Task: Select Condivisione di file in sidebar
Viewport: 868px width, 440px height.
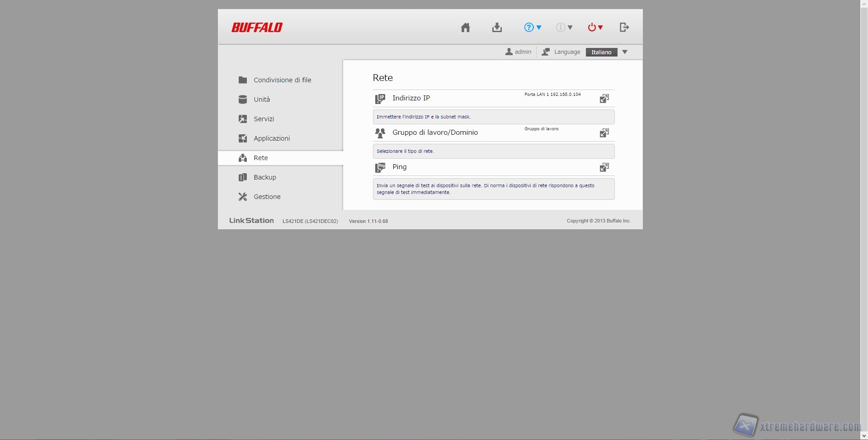Action: [x=282, y=80]
